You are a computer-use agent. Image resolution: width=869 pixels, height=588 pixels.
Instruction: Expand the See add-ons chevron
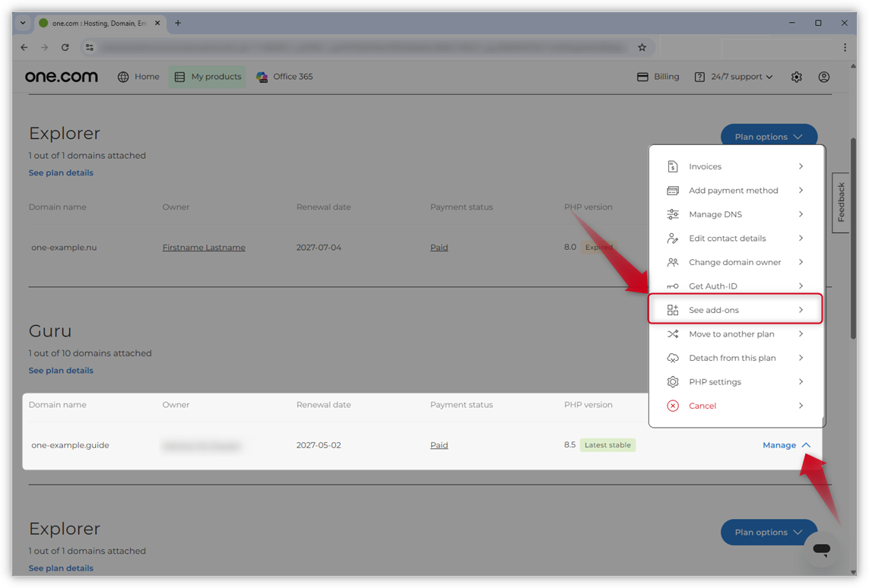[x=801, y=310]
